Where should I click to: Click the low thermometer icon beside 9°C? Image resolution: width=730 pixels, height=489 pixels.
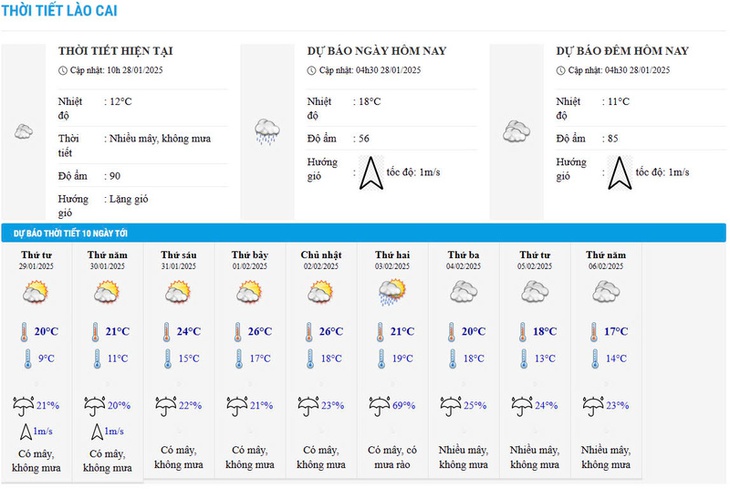[x=28, y=359]
